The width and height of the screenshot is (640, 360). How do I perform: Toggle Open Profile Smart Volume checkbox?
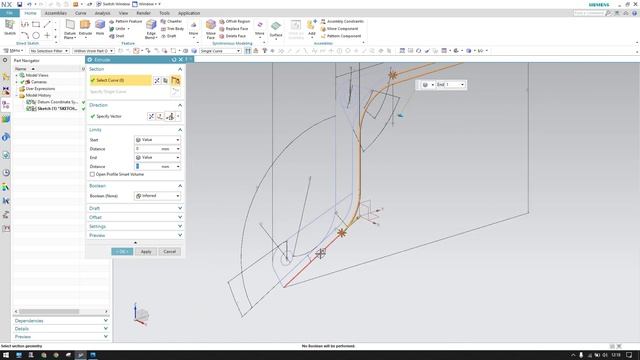tap(92, 174)
